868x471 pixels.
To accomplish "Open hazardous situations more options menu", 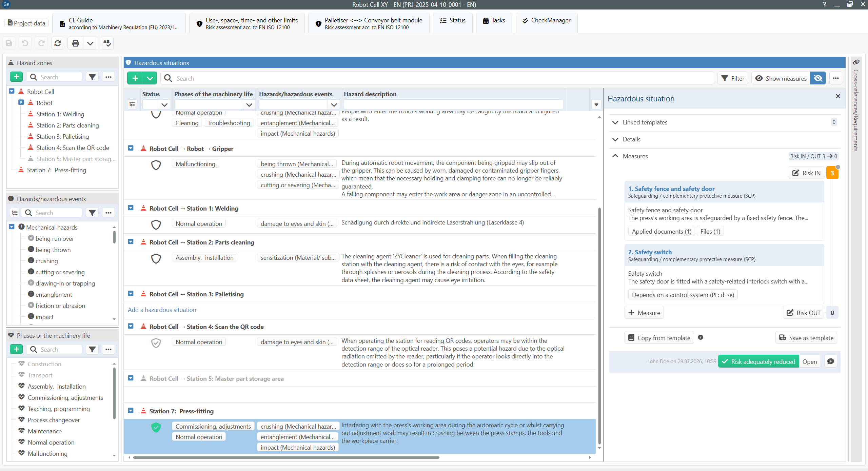I will [x=836, y=78].
